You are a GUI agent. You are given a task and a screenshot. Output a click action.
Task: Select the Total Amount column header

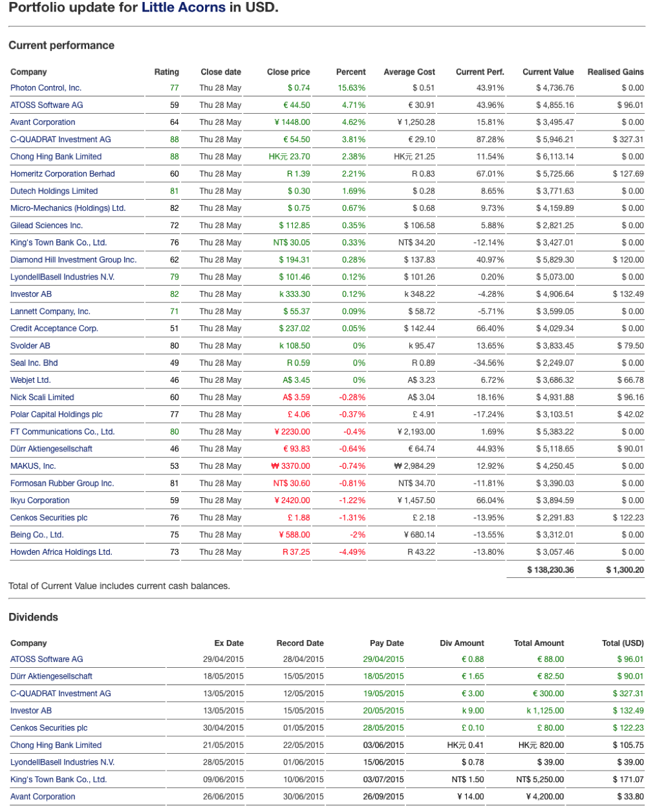point(539,643)
